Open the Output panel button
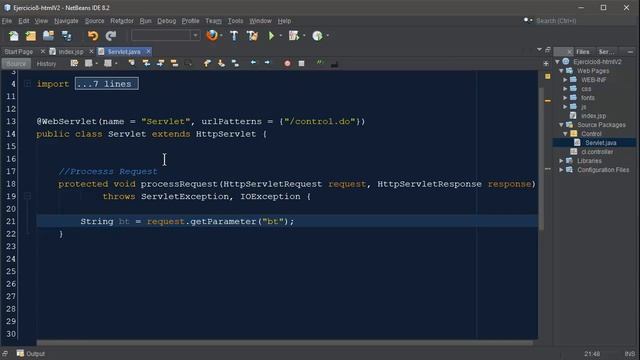640x360 pixels. click(x=31, y=353)
